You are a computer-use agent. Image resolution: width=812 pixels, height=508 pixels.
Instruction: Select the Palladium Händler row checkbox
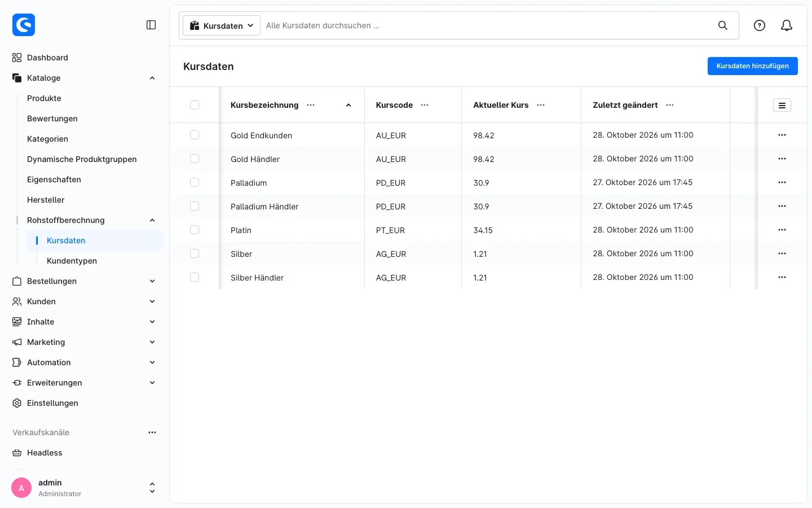click(x=195, y=206)
